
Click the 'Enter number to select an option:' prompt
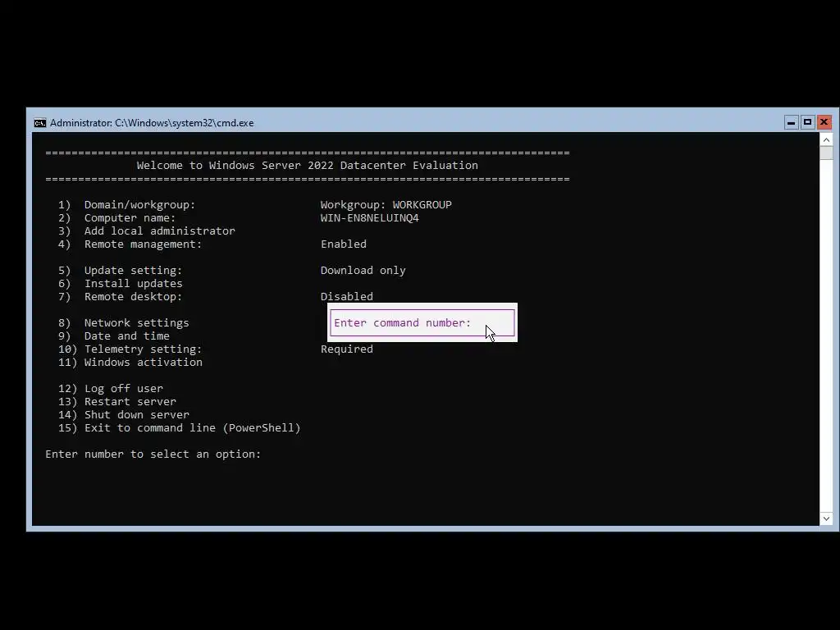tap(153, 454)
